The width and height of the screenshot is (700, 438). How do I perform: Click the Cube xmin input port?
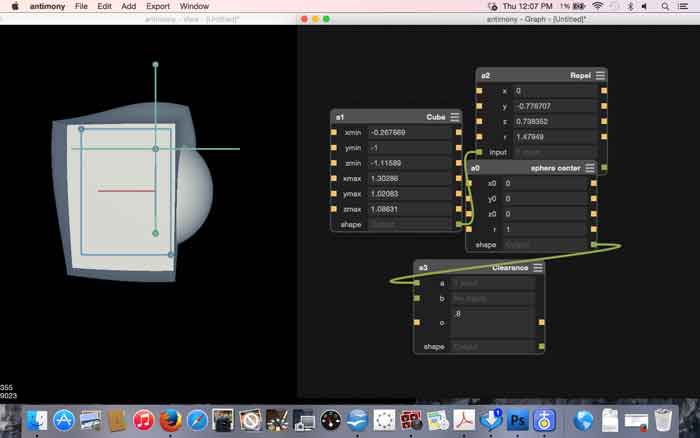click(x=333, y=132)
